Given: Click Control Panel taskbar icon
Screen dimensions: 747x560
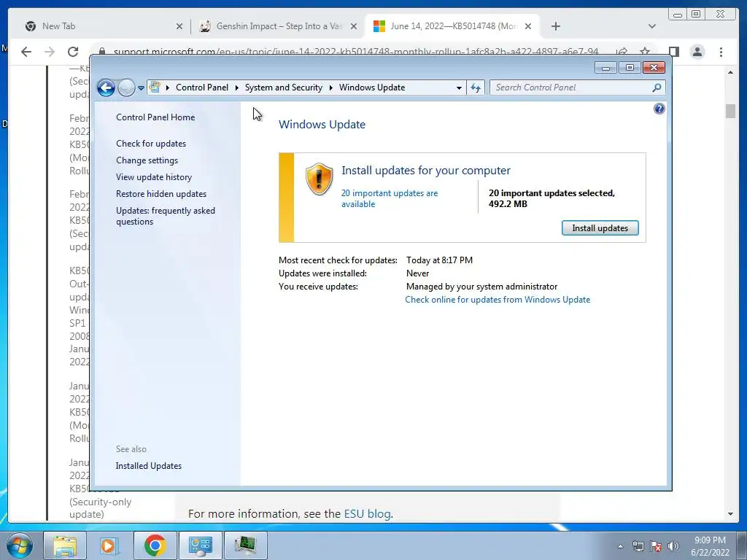Looking at the screenshot, I should (200, 545).
